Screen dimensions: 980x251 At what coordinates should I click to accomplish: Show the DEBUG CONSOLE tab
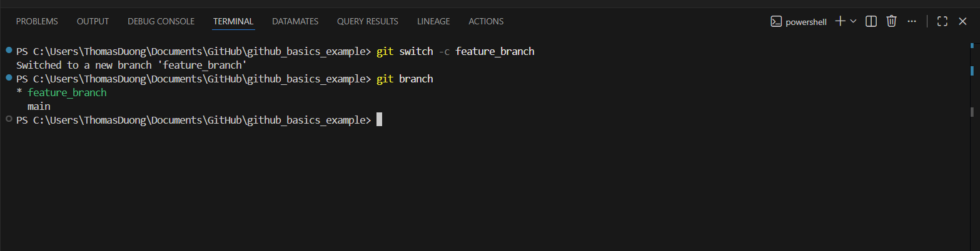161,21
